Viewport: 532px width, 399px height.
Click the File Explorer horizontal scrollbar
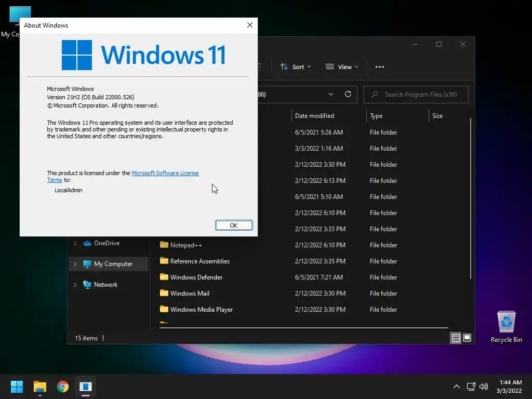click(x=303, y=328)
